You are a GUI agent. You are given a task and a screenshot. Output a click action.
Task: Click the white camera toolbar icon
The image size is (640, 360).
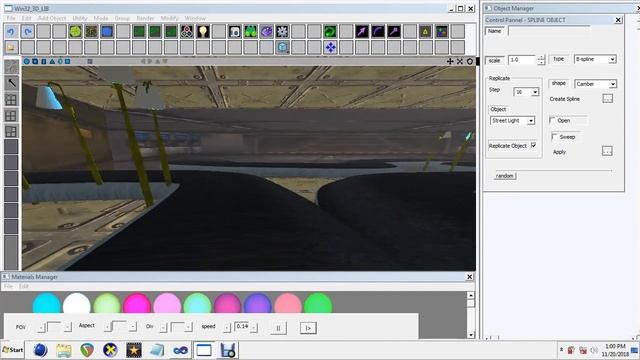point(235,31)
